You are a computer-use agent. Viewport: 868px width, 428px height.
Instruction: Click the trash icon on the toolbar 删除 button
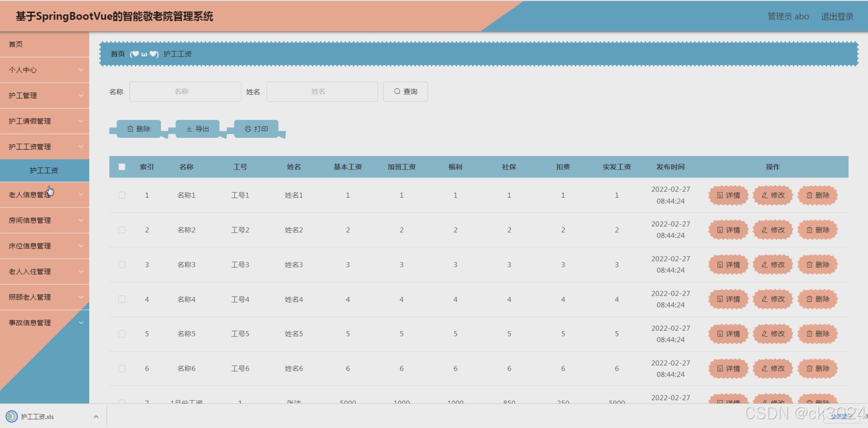[x=130, y=129]
